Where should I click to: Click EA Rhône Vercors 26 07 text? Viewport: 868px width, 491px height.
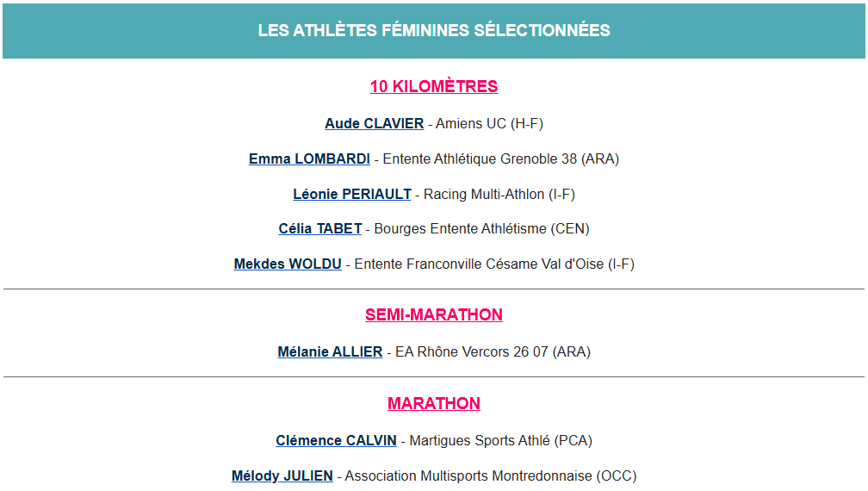click(493, 351)
